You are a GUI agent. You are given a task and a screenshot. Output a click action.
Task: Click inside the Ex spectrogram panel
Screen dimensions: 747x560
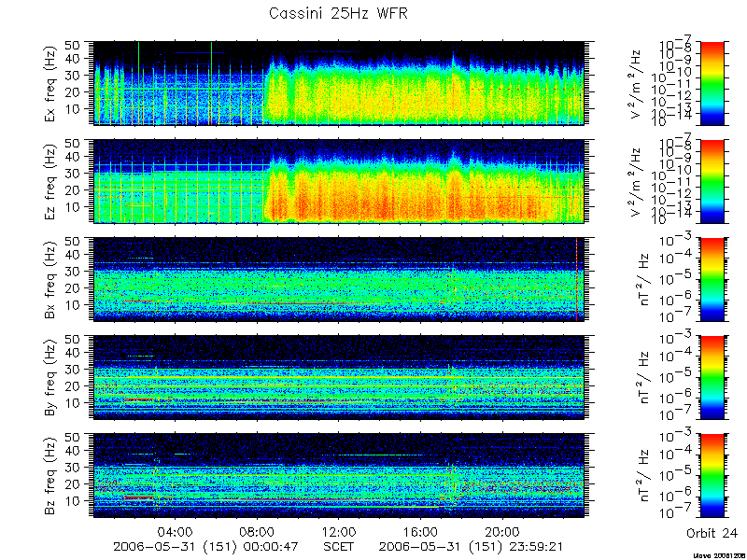pyautogui.click(x=338, y=83)
